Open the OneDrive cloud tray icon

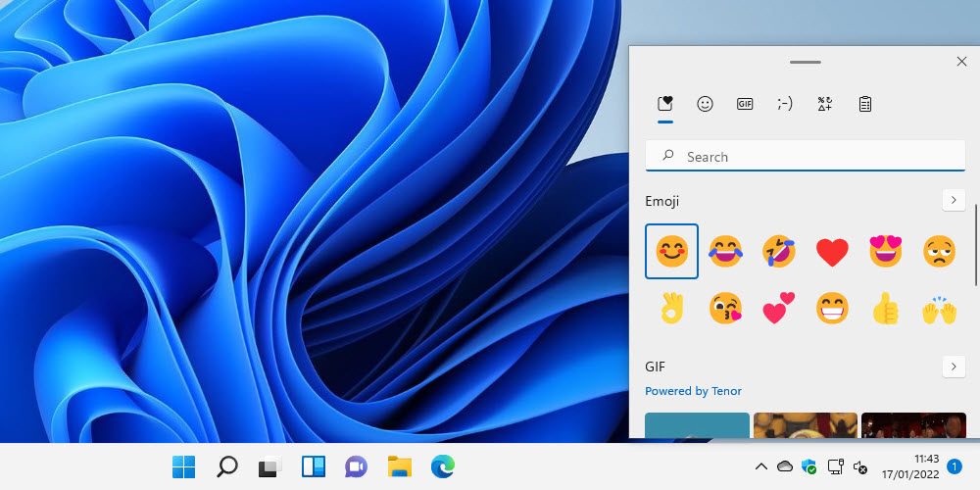pos(784,466)
